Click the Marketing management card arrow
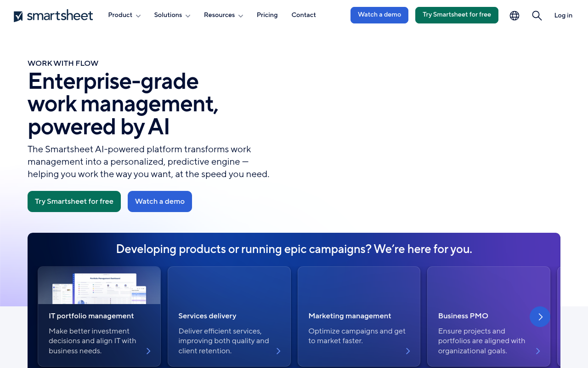 [408, 351]
